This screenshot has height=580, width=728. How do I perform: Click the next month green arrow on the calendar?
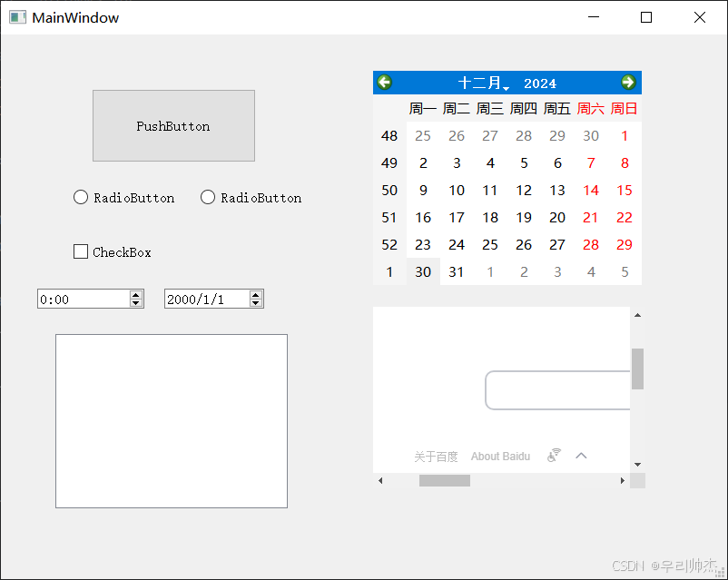pos(628,82)
